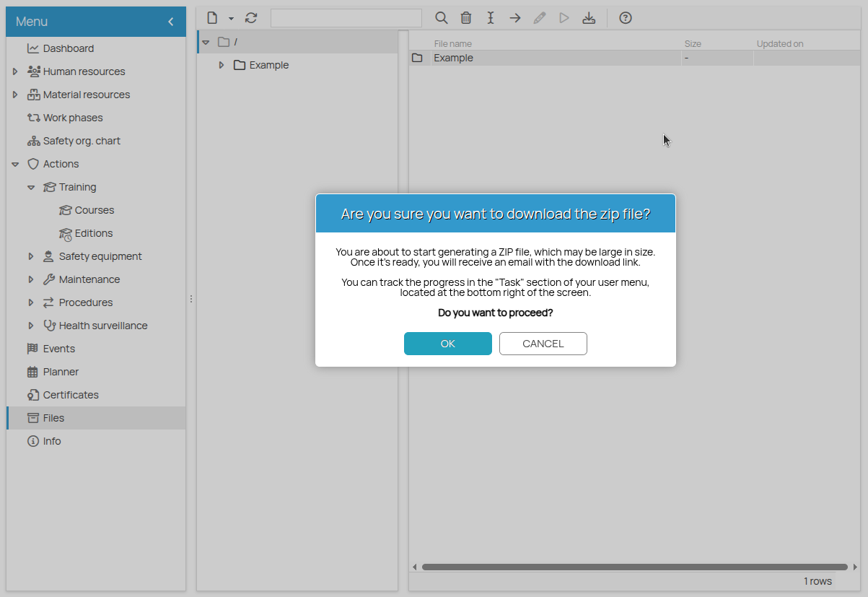
Task: Click the 1 rows footer text
Action: [x=817, y=581]
